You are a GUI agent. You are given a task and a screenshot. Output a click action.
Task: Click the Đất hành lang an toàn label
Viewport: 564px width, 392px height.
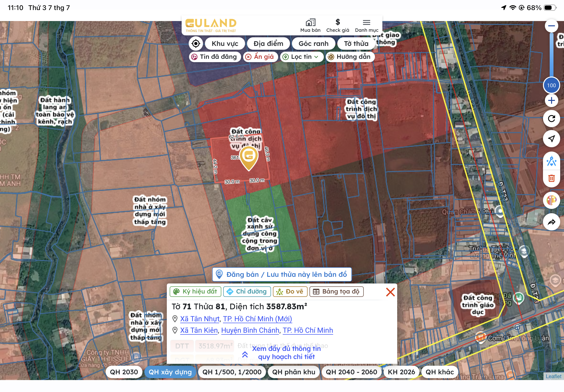(x=54, y=111)
